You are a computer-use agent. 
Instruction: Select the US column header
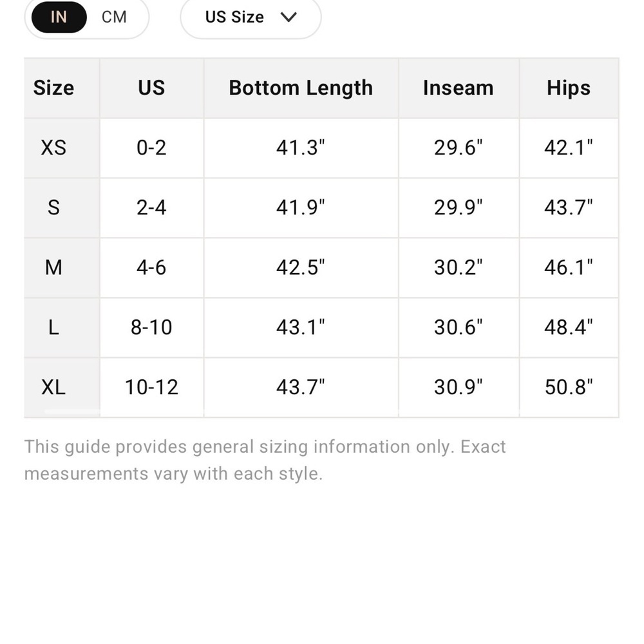point(151,88)
